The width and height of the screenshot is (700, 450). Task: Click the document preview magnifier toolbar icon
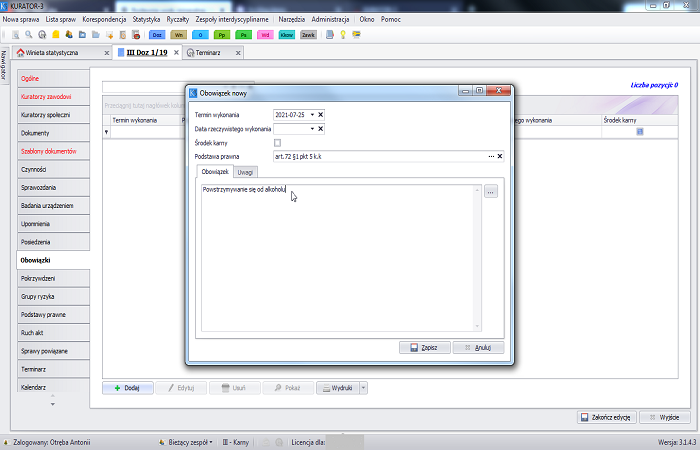pyautogui.click(x=16, y=35)
